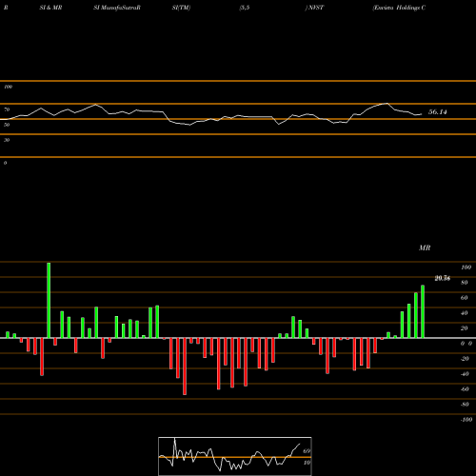The height and width of the screenshot is (476, 476).
Task: Click the 10 label in mini chart
Action: [x=307, y=463]
